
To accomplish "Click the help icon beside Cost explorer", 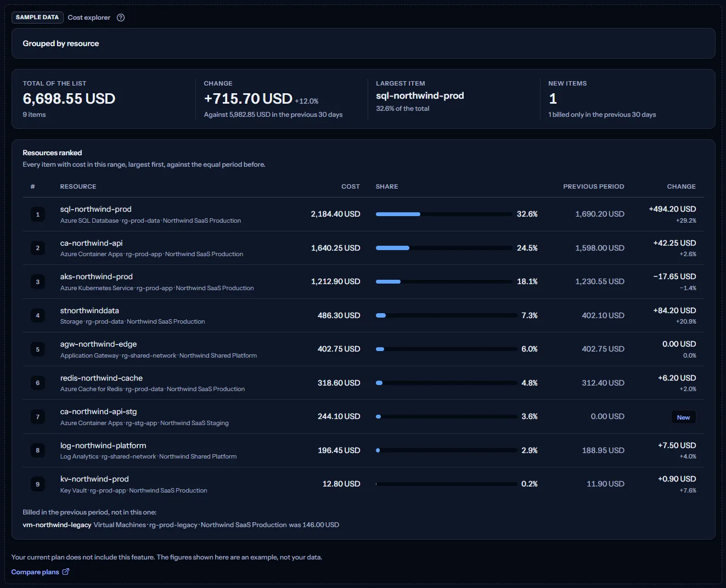I will (x=121, y=18).
